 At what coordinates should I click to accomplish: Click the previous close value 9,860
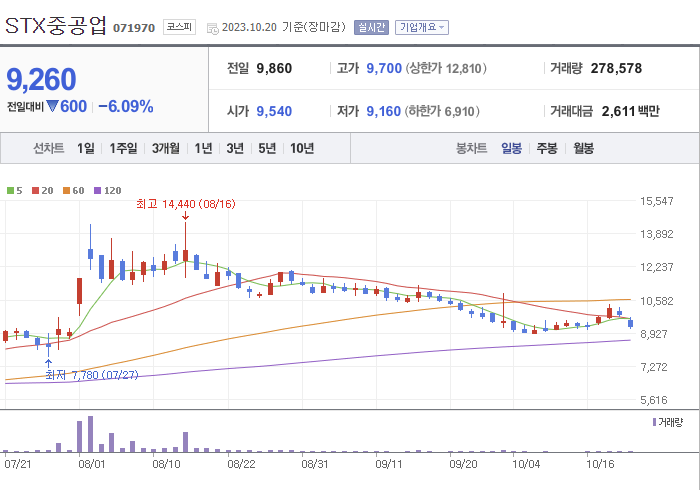[274, 68]
